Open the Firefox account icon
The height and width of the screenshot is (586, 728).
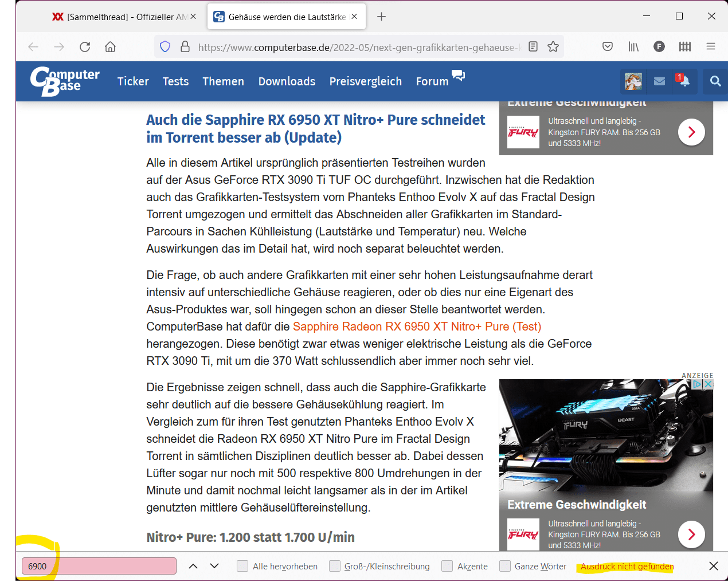point(659,46)
